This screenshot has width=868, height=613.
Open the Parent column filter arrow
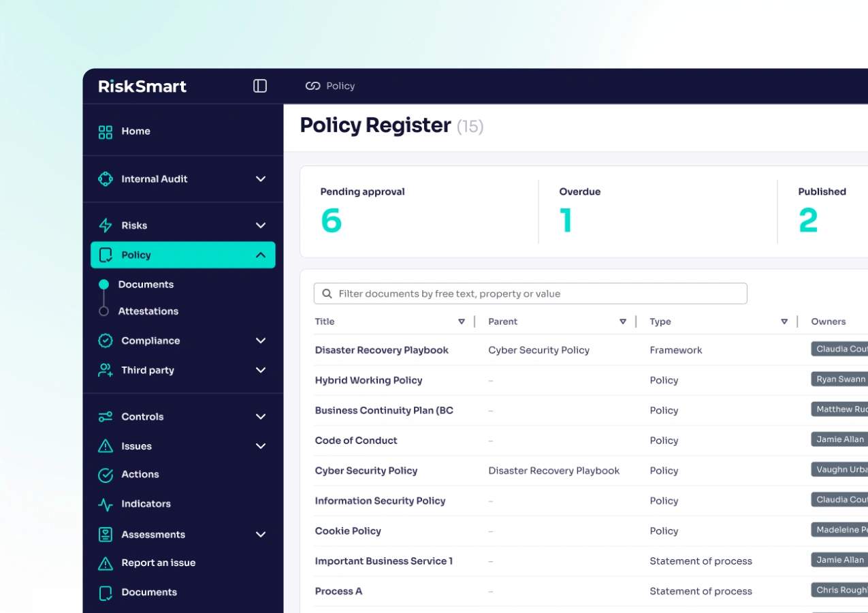coord(623,321)
